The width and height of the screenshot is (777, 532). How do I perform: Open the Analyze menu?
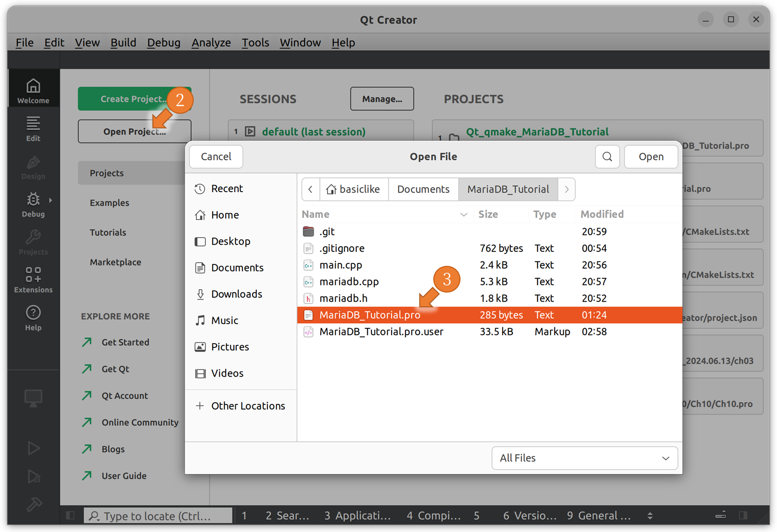tap(211, 43)
